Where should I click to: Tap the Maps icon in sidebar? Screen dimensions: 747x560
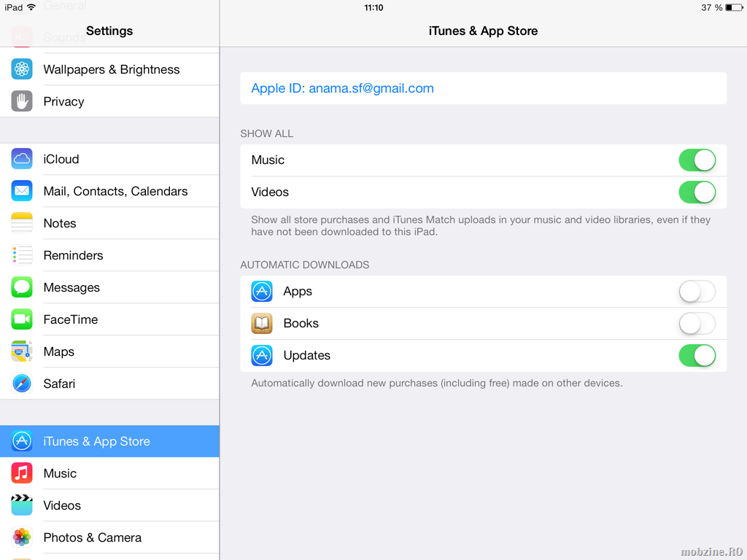click(x=22, y=351)
